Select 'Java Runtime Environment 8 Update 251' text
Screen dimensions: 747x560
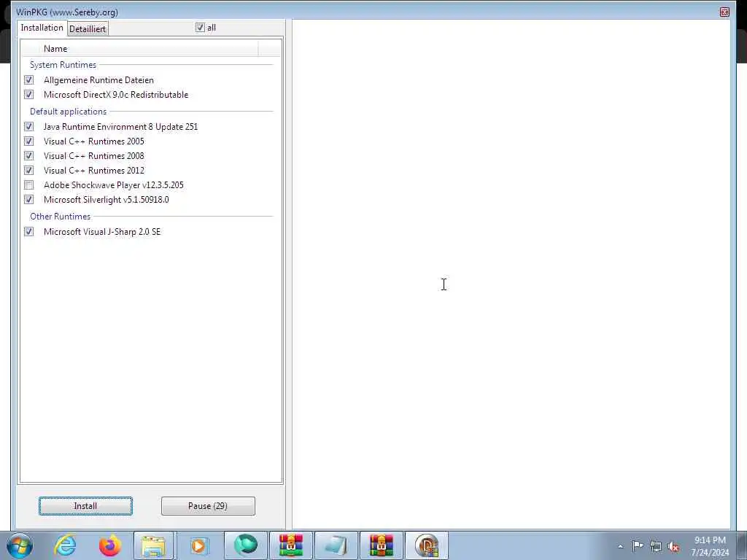[120, 127]
